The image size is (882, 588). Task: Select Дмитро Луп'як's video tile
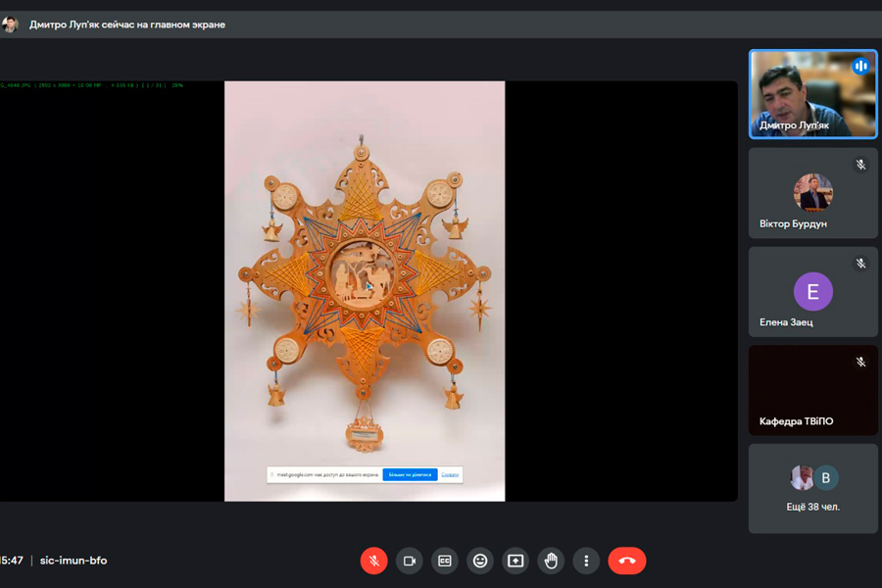pyautogui.click(x=812, y=94)
